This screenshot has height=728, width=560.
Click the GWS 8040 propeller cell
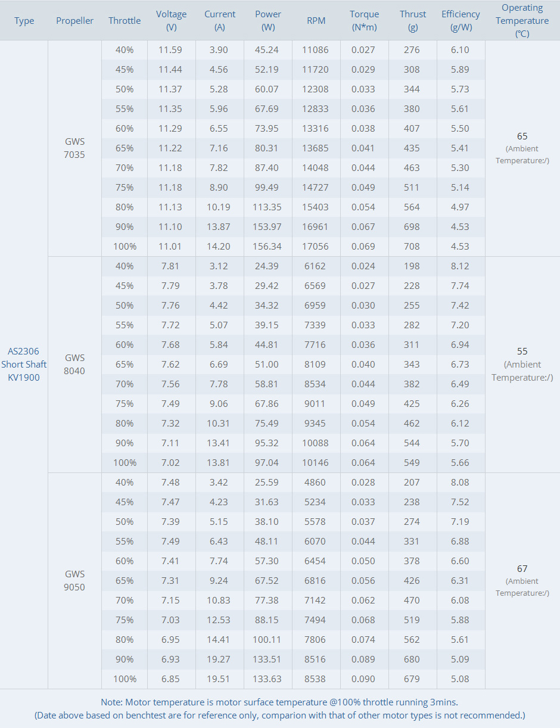tap(74, 364)
